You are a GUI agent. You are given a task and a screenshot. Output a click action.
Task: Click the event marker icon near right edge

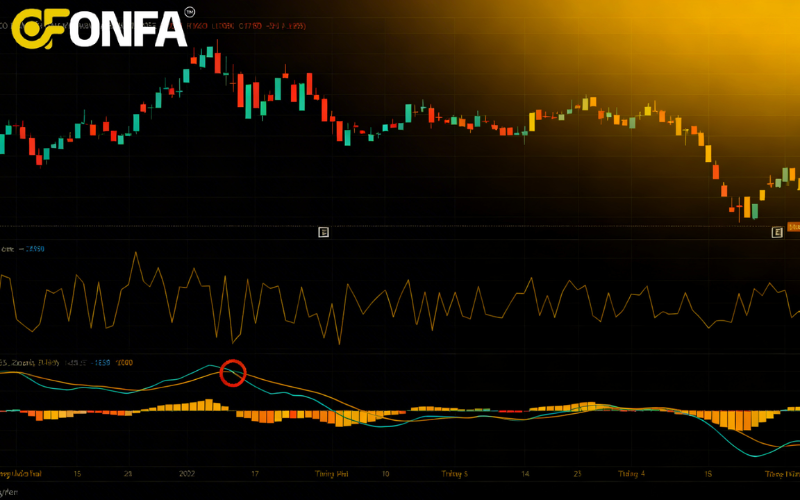point(776,232)
